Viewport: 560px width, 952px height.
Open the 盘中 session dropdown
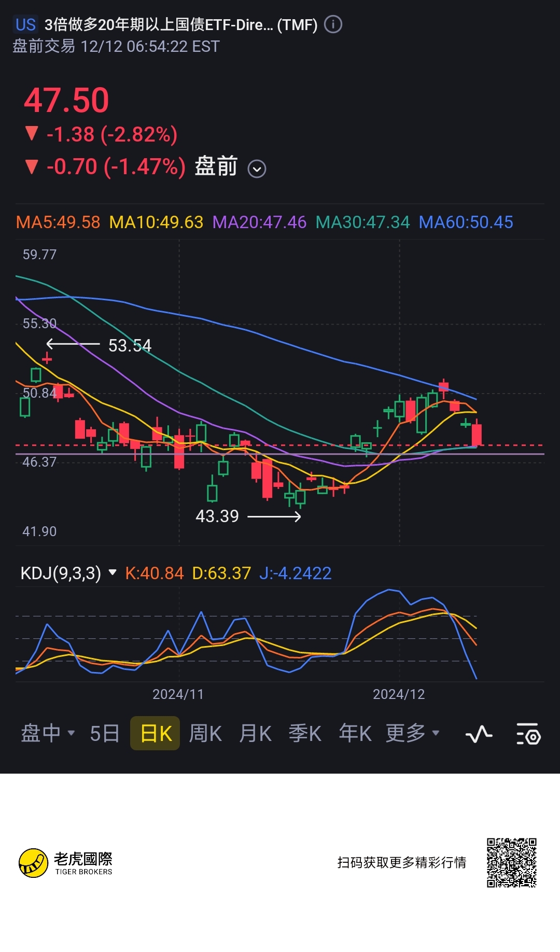[x=48, y=733]
